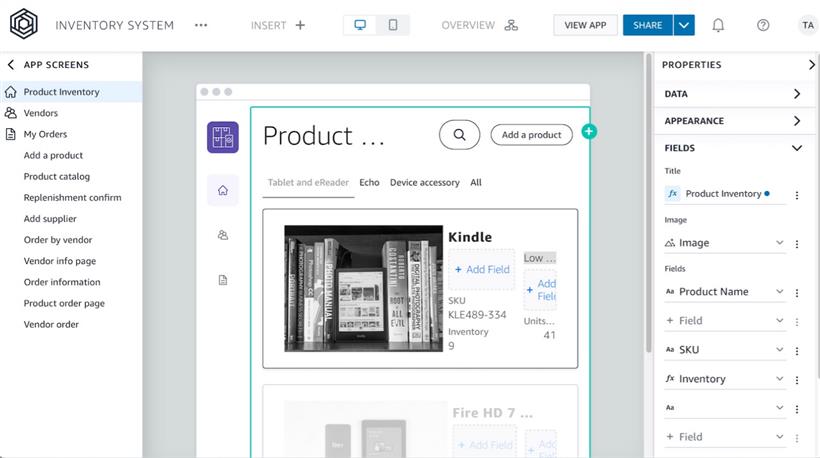Click the document icon beside My Orders
This screenshot has width=820, height=458.
pyautogui.click(x=10, y=134)
